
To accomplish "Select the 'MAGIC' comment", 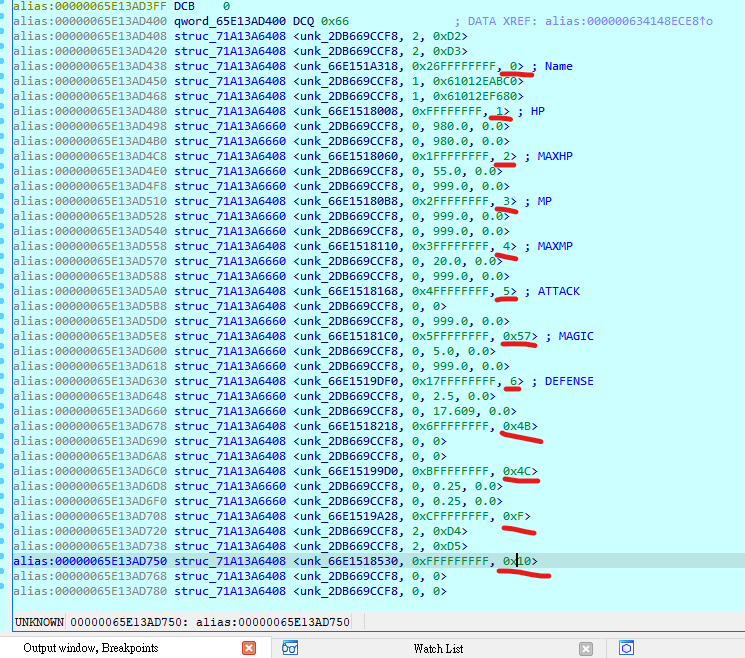I will pyautogui.click(x=576, y=336).
